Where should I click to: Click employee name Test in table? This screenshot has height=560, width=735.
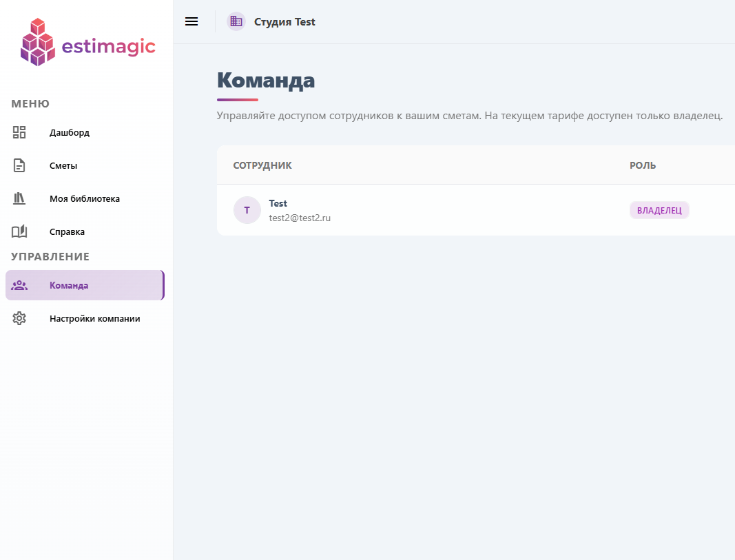(x=278, y=203)
